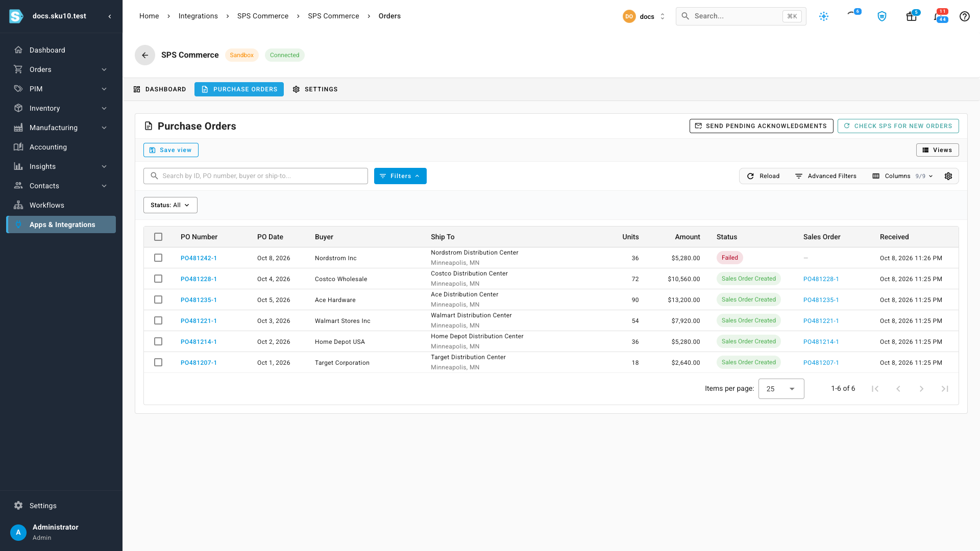Expand Orders menu in sidebar
The image size is (980, 551).
pyautogui.click(x=61, y=69)
